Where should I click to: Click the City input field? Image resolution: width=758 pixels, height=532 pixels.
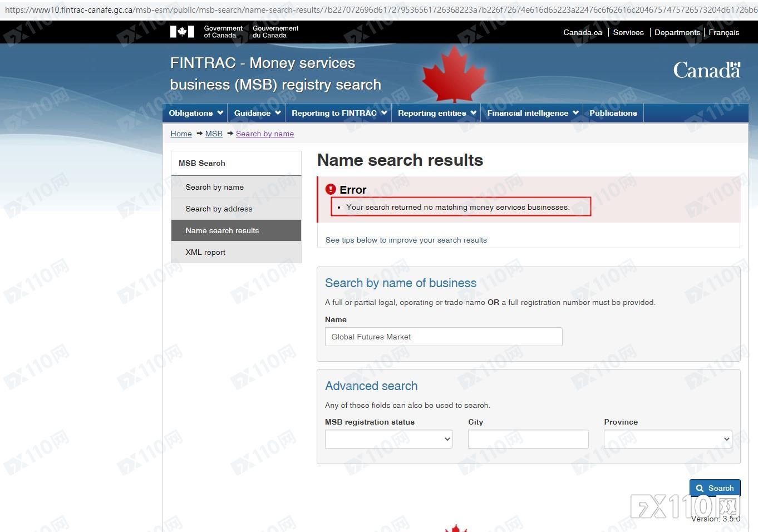528,439
